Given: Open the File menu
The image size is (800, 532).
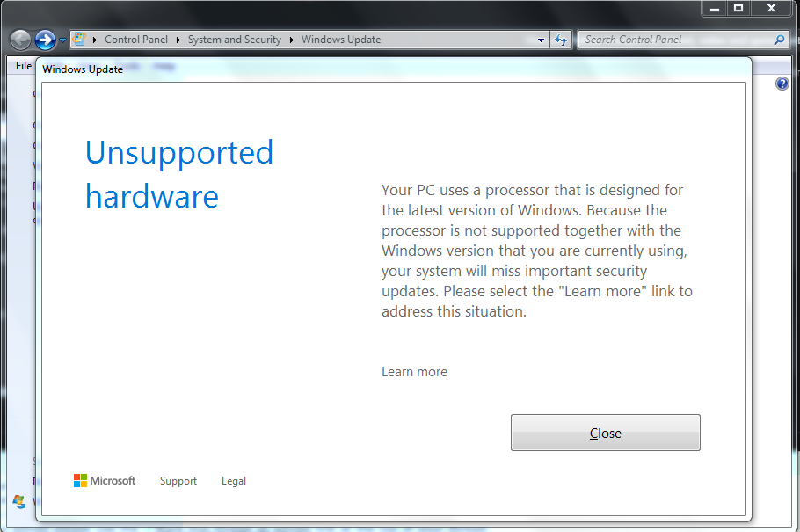Looking at the screenshot, I should [x=24, y=66].
